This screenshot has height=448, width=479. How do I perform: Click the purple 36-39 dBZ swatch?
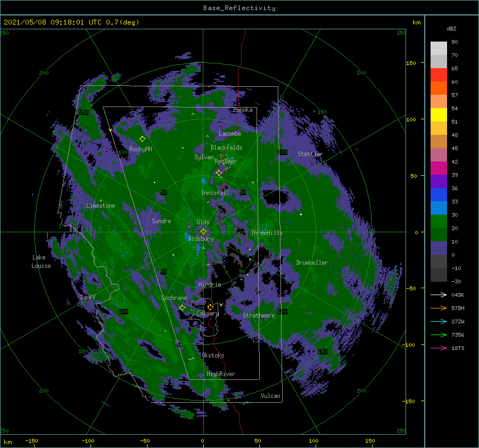(439, 182)
